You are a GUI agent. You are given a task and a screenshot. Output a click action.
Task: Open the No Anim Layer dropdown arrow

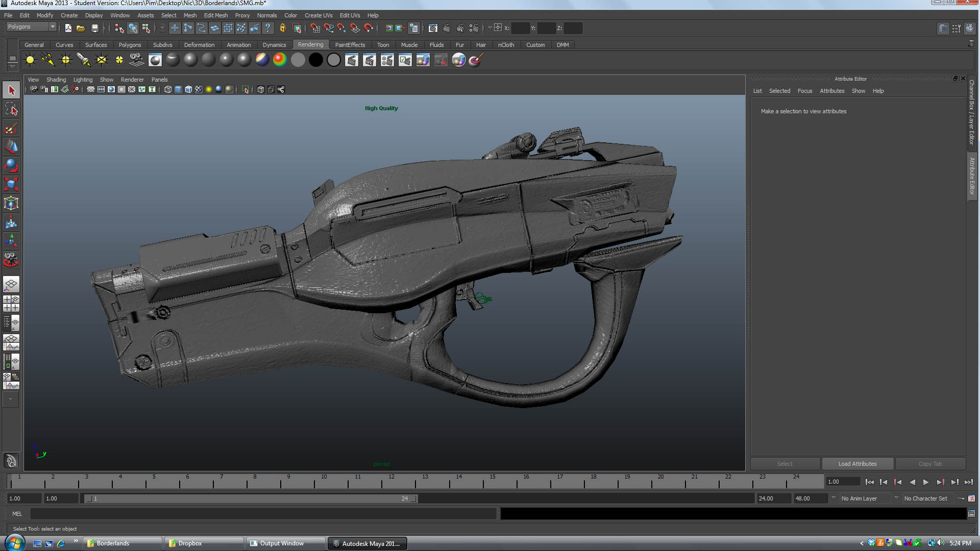pos(834,498)
